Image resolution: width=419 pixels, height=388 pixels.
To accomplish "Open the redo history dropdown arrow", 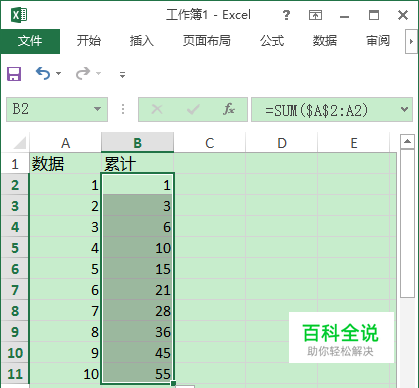I will (98, 73).
